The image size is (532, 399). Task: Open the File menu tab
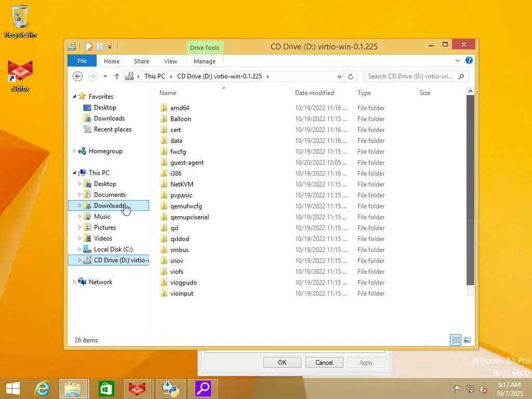(x=82, y=61)
